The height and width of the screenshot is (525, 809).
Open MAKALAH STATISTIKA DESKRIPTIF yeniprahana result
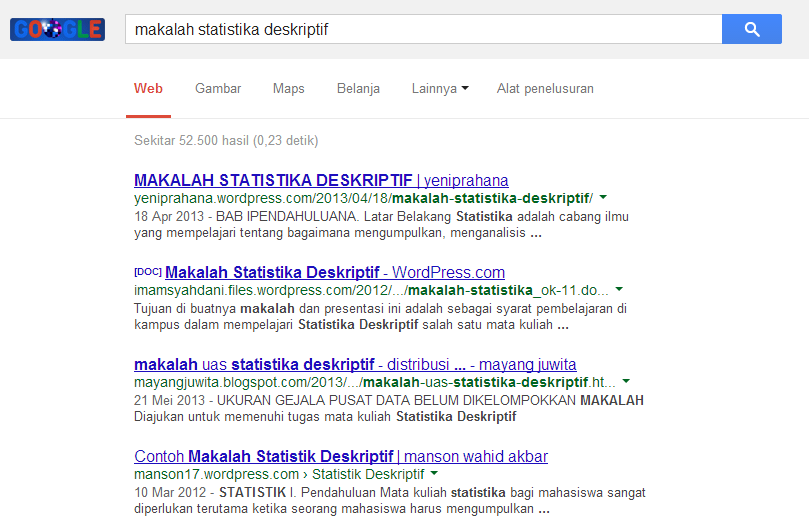point(321,180)
